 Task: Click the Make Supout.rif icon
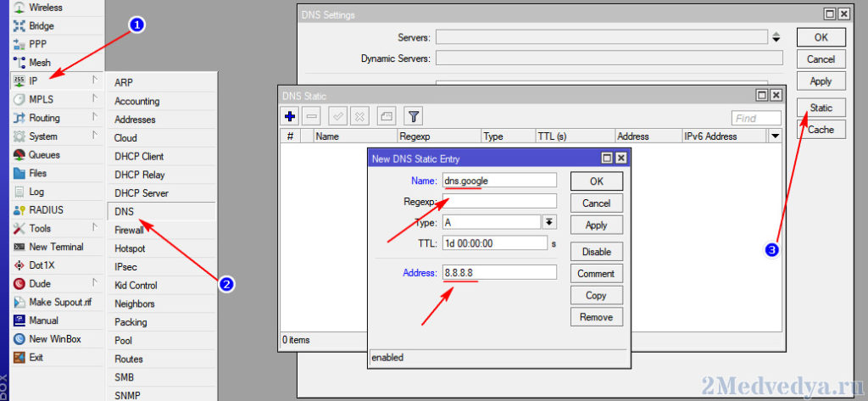[x=19, y=302]
